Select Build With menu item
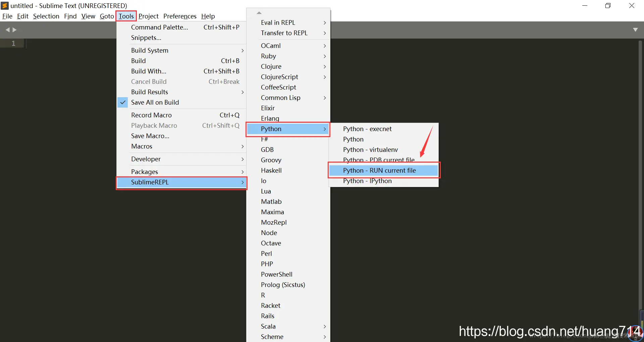644x342 pixels. tap(181, 71)
